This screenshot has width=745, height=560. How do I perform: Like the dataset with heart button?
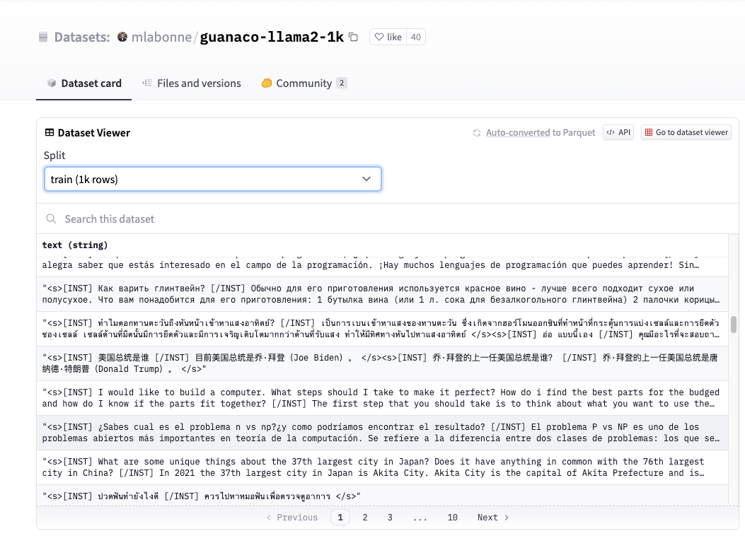pos(388,37)
